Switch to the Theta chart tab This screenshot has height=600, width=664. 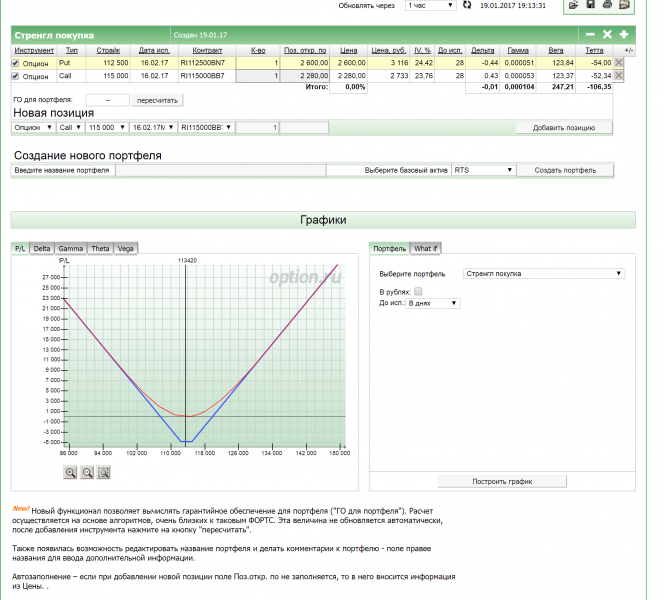(100, 249)
